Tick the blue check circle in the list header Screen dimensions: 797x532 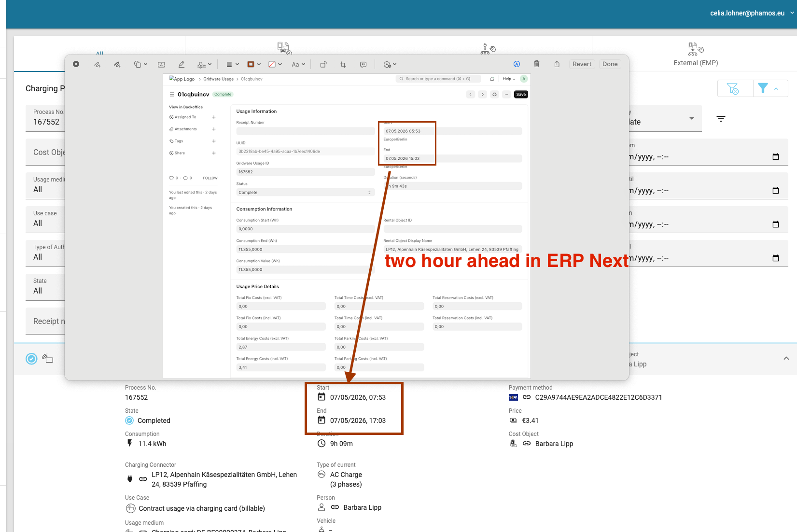pos(31,359)
